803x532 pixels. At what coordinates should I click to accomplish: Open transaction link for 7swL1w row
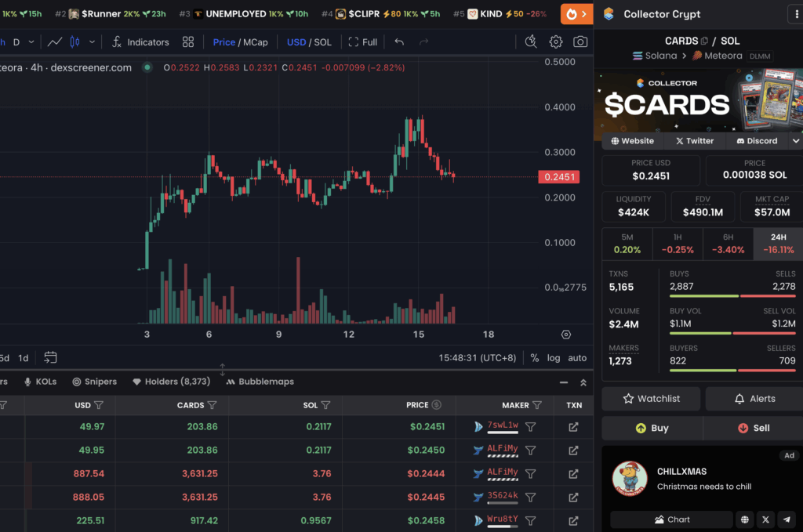[x=573, y=427]
